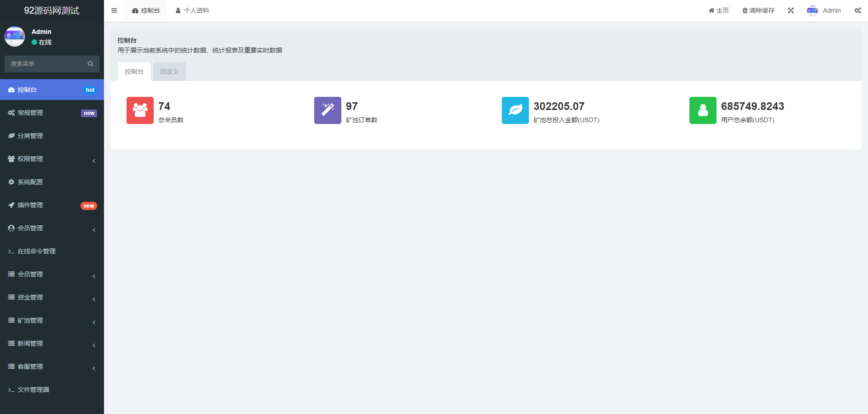The height and width of the screenshot is (414, 868).
Task: Click the 清除缓存 link
Action: 759,10
